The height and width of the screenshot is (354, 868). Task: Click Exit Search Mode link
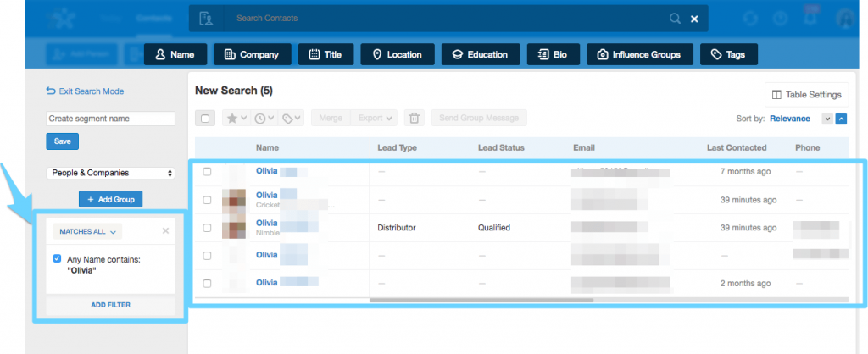pos(85,91)
